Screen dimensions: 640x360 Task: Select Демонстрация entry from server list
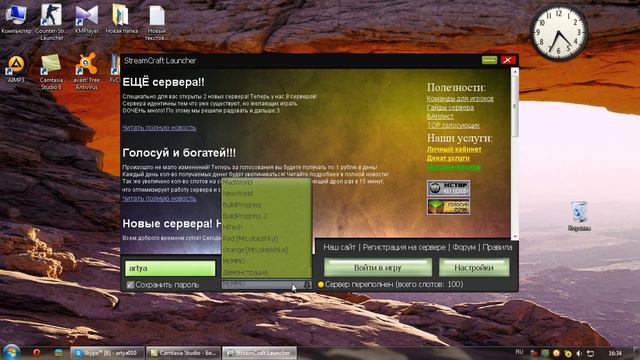coord(266,272)
